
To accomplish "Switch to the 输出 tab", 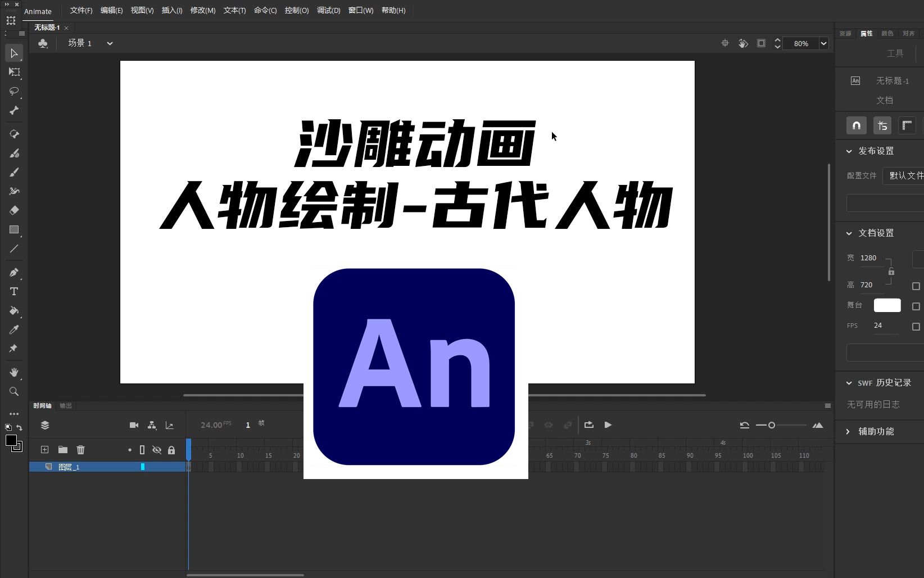I will point(66,405).
